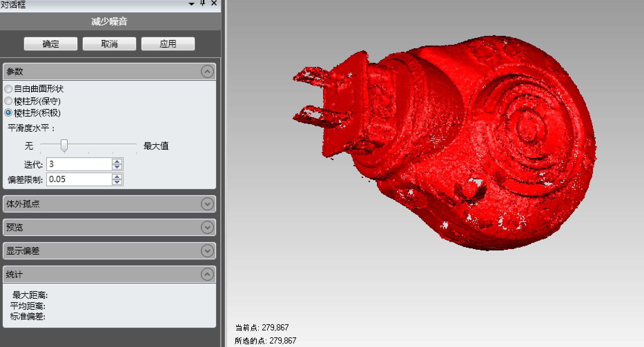Viewport: 644px width, 347px height.
Task: Click the 取消 button
Action: pyautogui.click(x=109, y=44)
